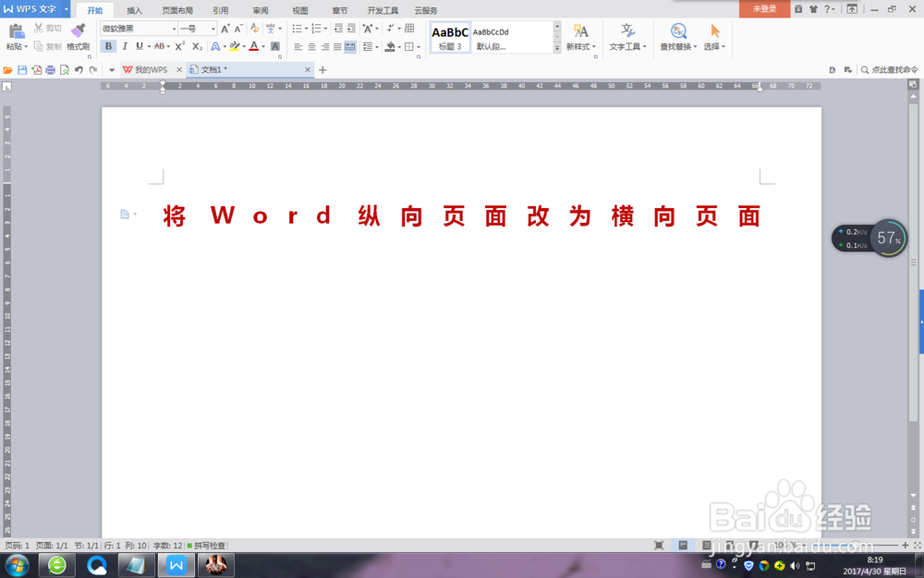
Task: Toggle the underline formatting
Action: (x=139, y=45)
